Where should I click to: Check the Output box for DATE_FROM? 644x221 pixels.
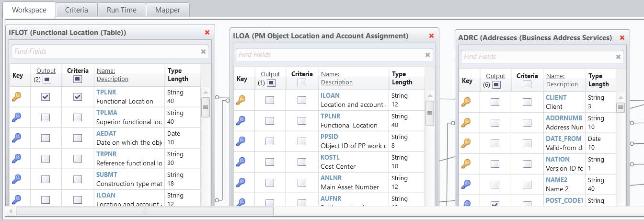point(495,143)
